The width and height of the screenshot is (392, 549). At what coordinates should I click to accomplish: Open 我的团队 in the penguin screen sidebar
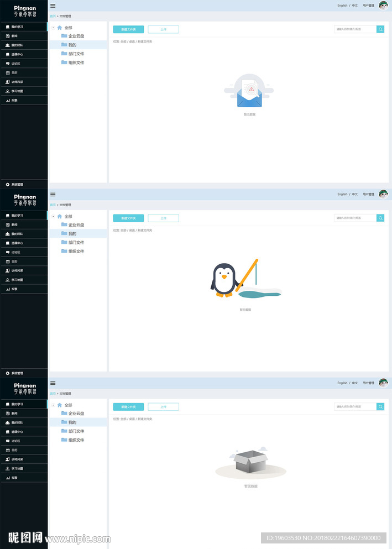point(23,233)
